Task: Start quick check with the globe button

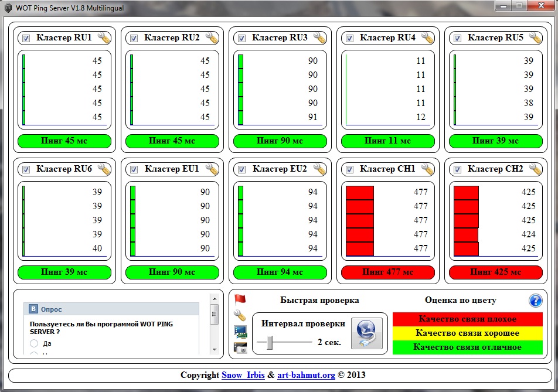Action: [366, 333]
